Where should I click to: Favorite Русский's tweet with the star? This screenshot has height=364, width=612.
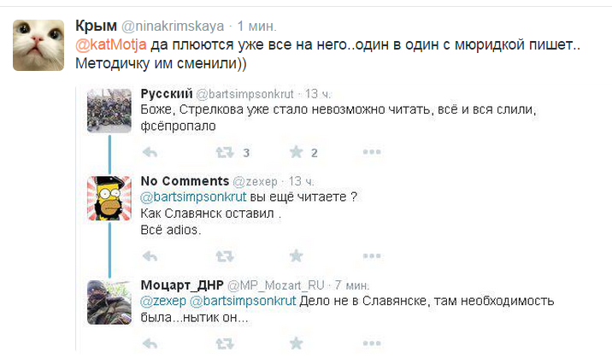pos(297,152)
